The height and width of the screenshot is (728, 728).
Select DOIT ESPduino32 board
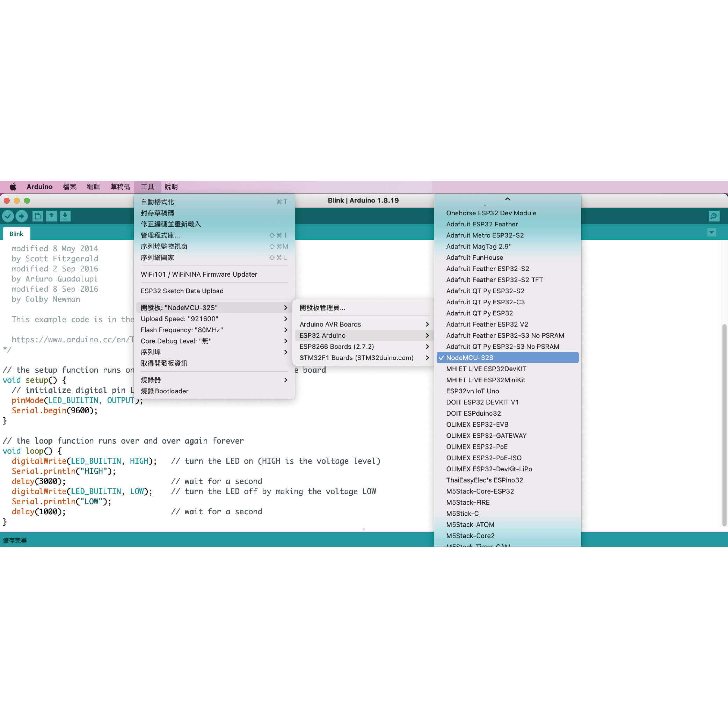coord(507,413)
